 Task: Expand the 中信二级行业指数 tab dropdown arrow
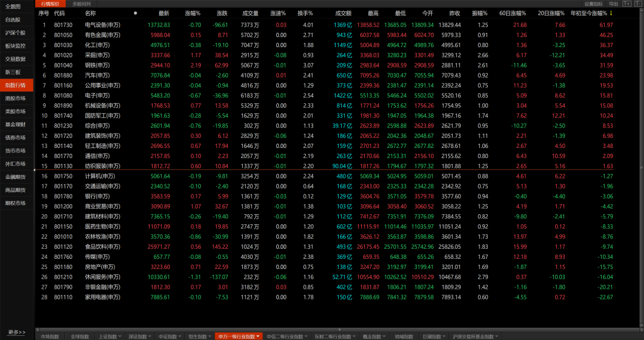(x=306, y=336)
